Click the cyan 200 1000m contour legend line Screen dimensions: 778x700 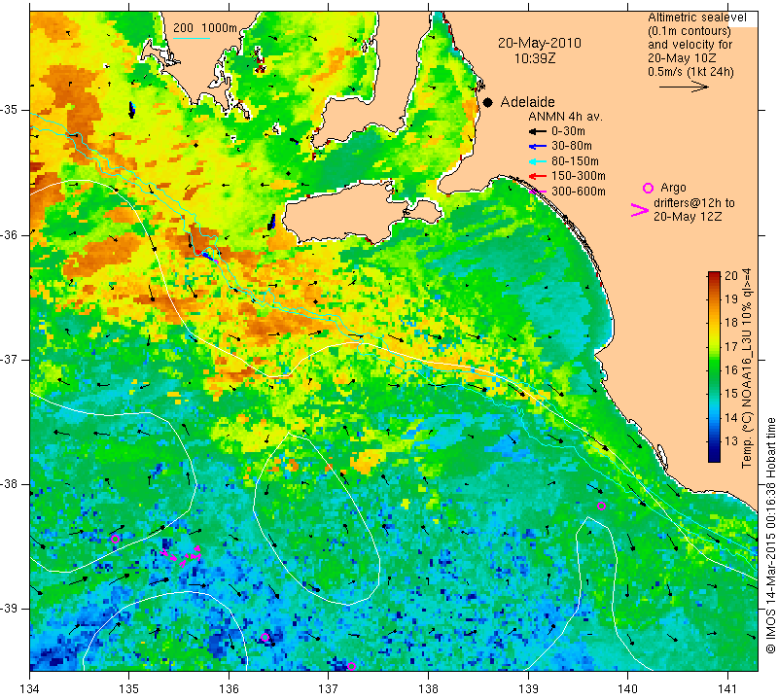(191, 38)
